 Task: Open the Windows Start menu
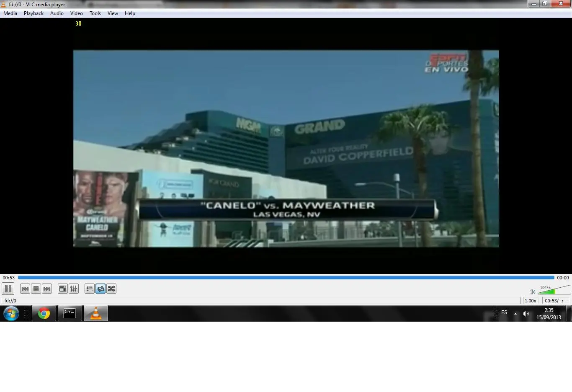coord(11,313)
